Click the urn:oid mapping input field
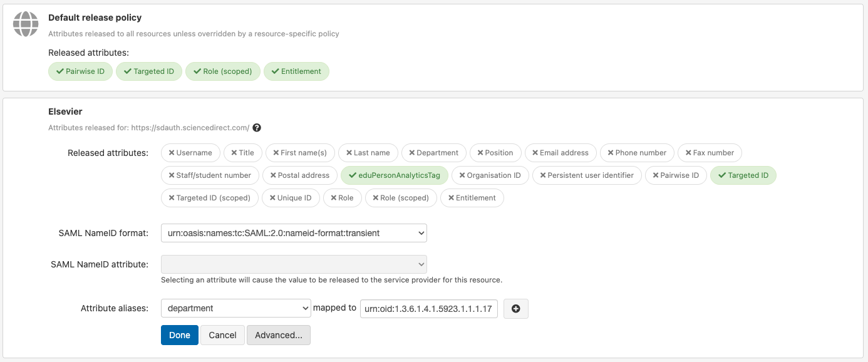 click(x=428, y=308)
